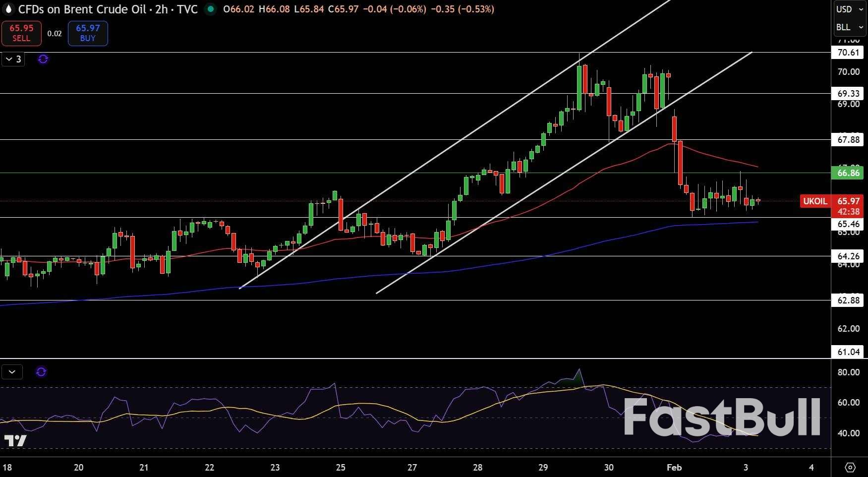868x477 pixels.
Task: Select the green 66.86 price label
Action: [848, 173]
